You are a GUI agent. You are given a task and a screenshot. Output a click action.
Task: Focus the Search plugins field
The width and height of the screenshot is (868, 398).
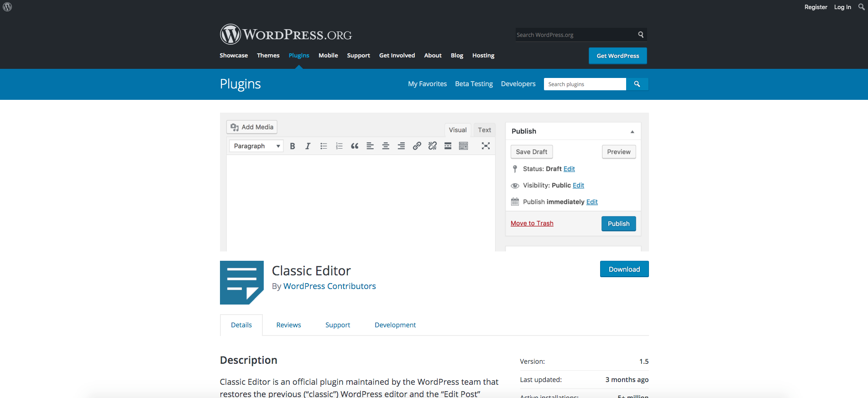click(x=585, y=84)
